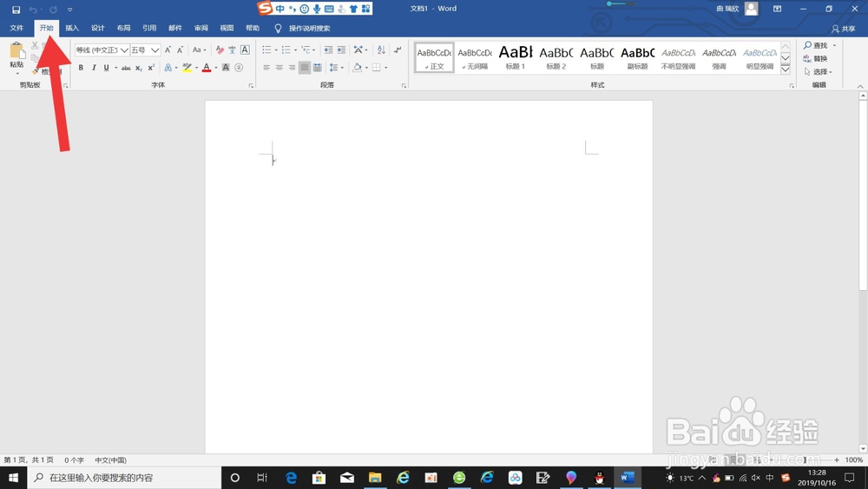Switch to the 引用 tab
The image size is (868, 489).
(149, 28)
